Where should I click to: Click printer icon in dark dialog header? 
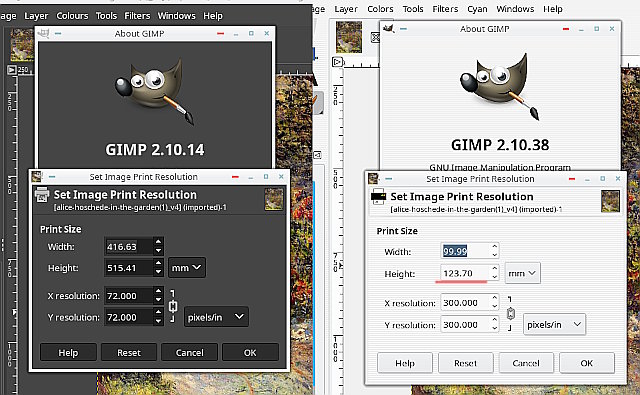[x=42, y=195]
